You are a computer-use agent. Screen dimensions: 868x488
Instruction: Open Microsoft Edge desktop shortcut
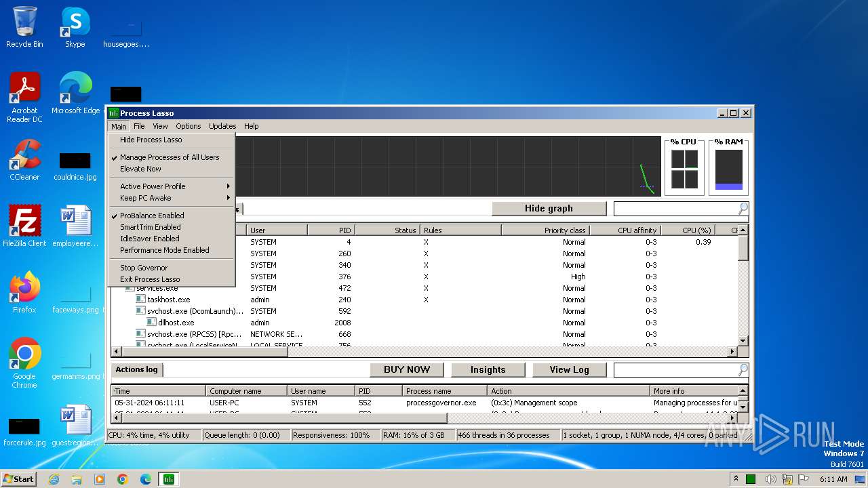(75, 94)
